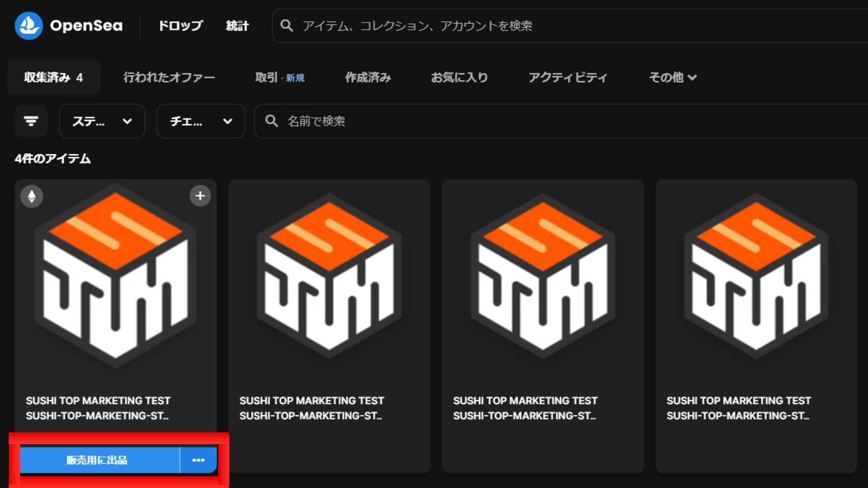
Task: Open the ステ... status dropdown
Action: [x=102, y=121]
